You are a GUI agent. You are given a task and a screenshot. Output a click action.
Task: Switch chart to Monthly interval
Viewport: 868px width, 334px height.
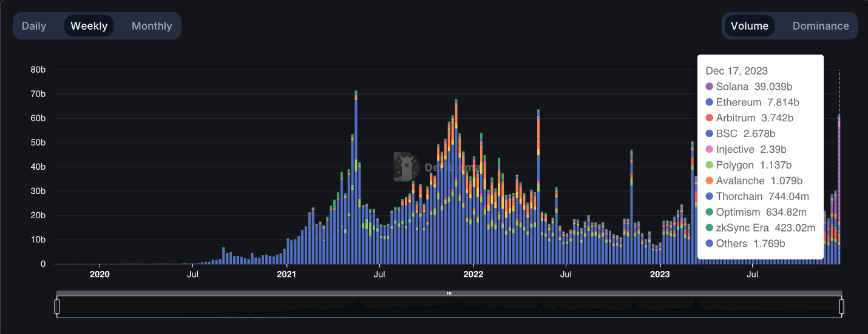point(152,26)
